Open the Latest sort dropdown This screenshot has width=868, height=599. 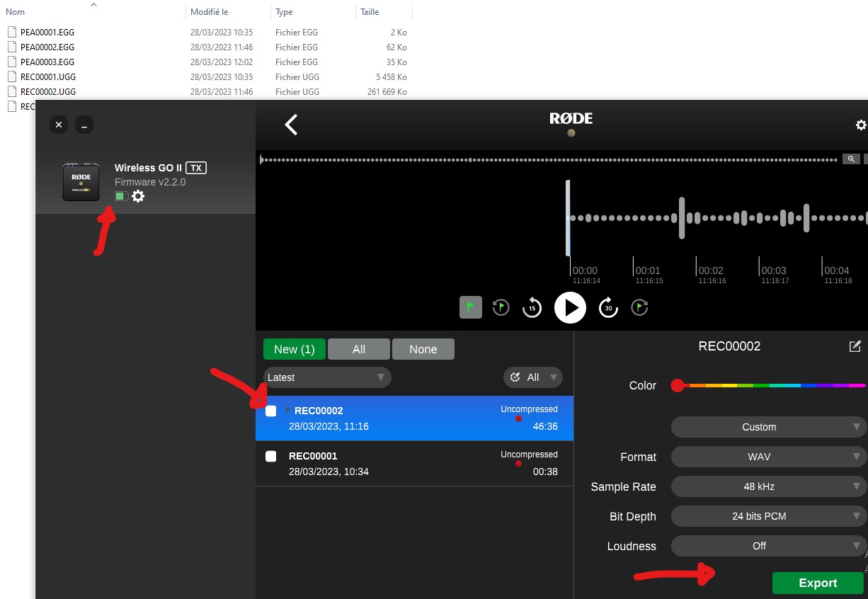click(327, 377)
